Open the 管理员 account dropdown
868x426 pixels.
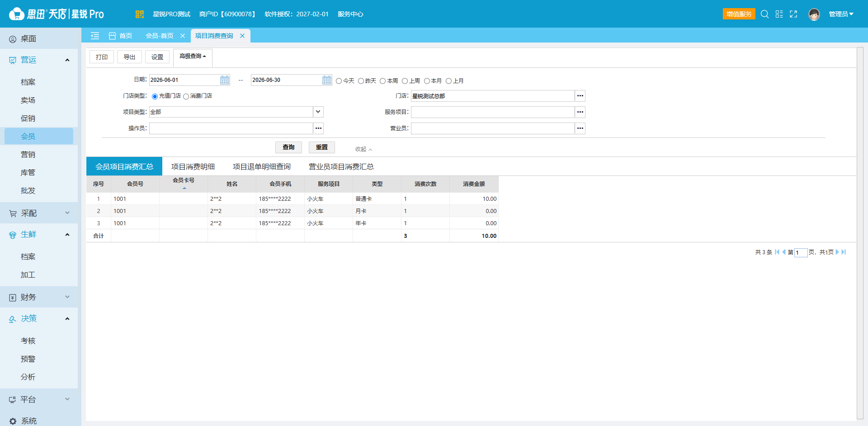tap(841, 14)
